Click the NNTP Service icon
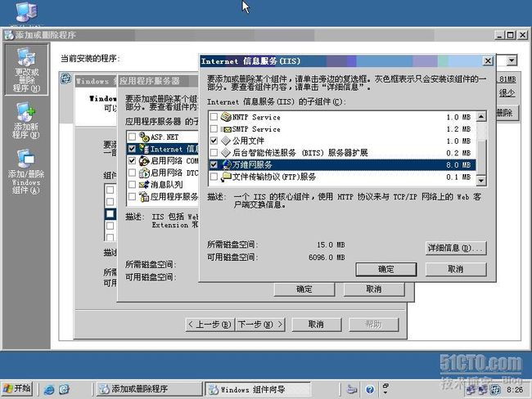Screen dimensions: 532x399 226,117
